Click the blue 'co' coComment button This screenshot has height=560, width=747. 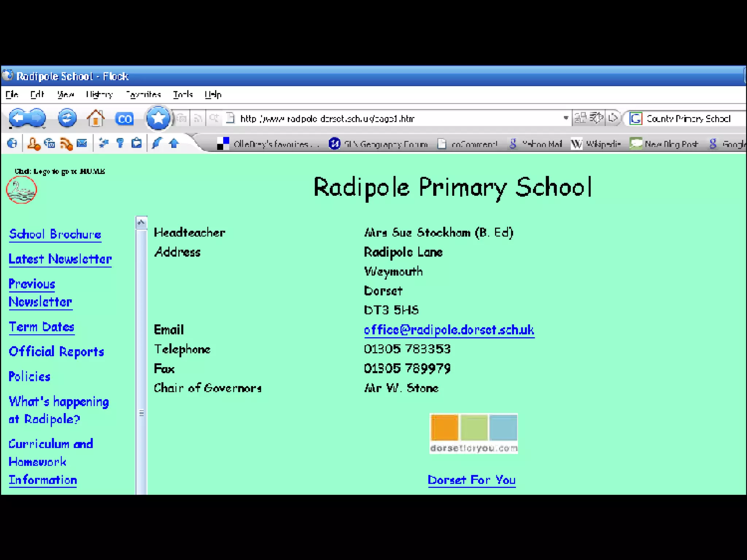[x=124, y=119]
